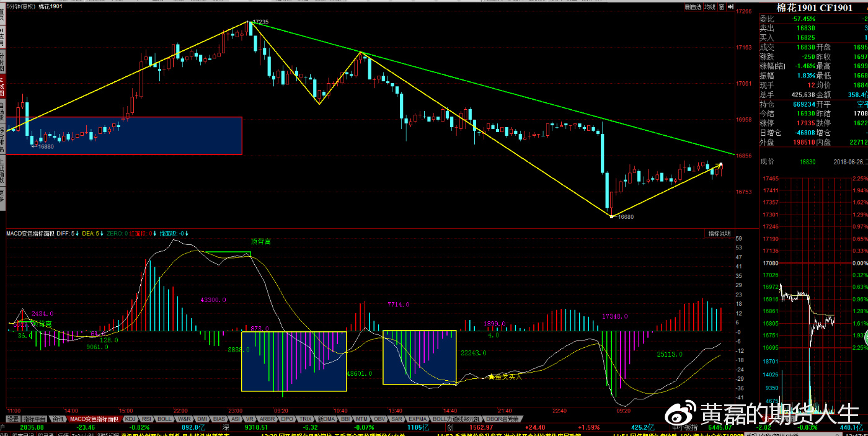Viewport: 868px width, 436px height.
Task: Select the BIAS indicator tab
Action: click(x=219, y=419)
